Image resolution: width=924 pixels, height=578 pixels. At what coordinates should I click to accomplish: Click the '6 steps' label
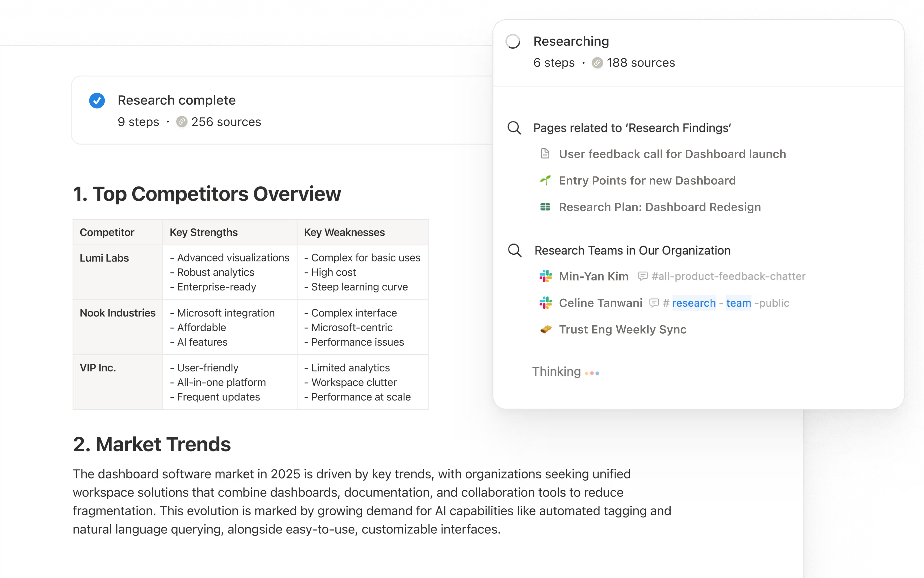point(554,63)
